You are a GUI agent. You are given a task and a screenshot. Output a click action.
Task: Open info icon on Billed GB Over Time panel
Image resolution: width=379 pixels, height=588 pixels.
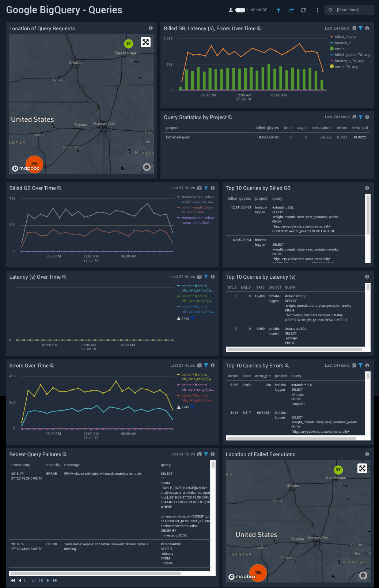click(x=212, y=188)
